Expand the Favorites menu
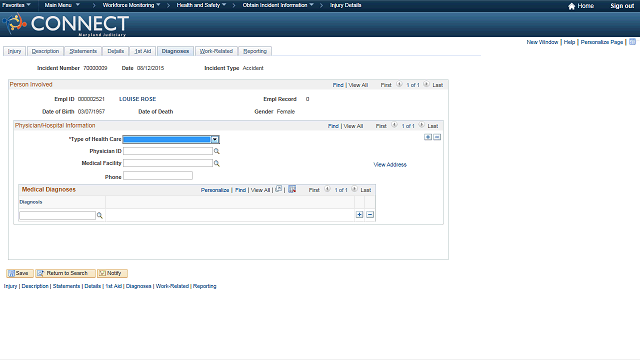Image resolution: width=640 pixels, height=360 pixels. (16, 5)
